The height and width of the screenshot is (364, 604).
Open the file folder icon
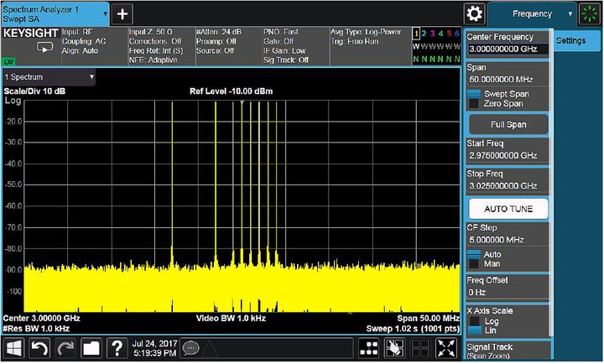click(91, 348)
